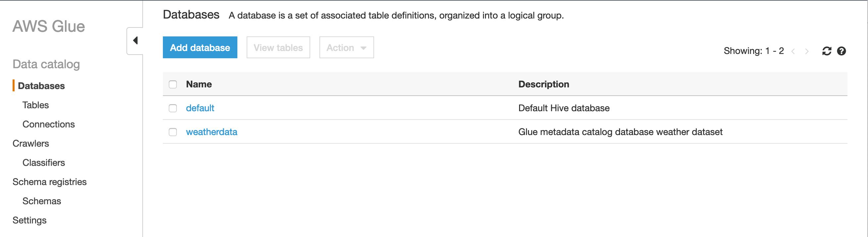The image size is (868, 237).
Task: Toggle the select-all checkbox in header
Action: (173, 84)
